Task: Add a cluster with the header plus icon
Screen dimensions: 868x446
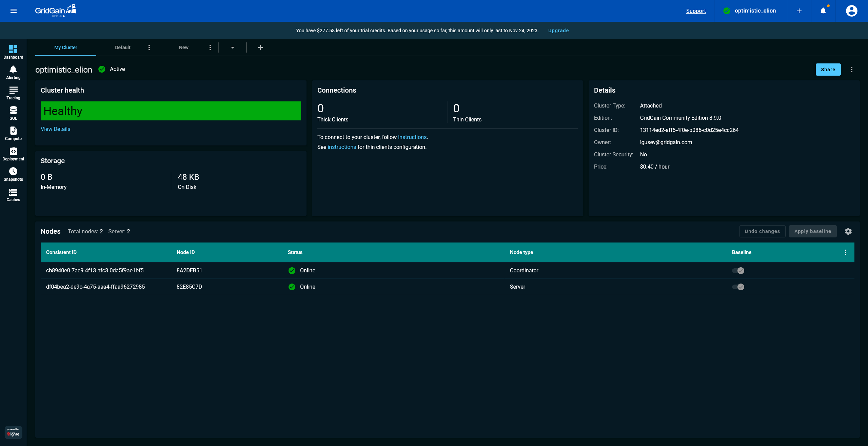Action: click(799, 11)
